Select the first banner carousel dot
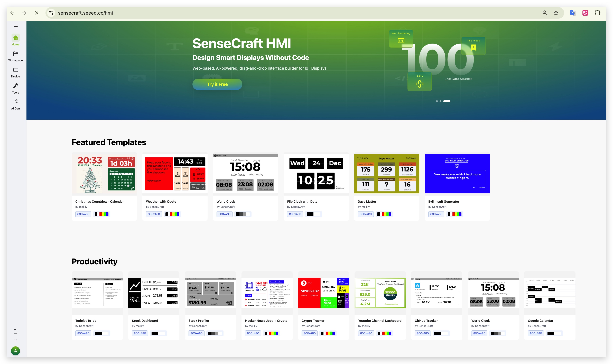 click(x=437, y=101)
